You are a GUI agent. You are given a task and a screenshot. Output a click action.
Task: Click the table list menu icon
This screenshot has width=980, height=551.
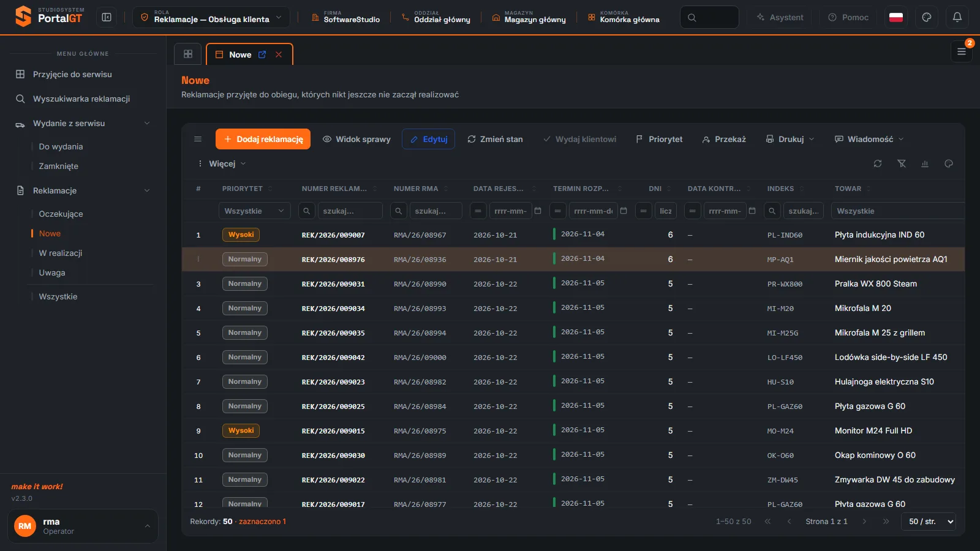pos(198,139)
